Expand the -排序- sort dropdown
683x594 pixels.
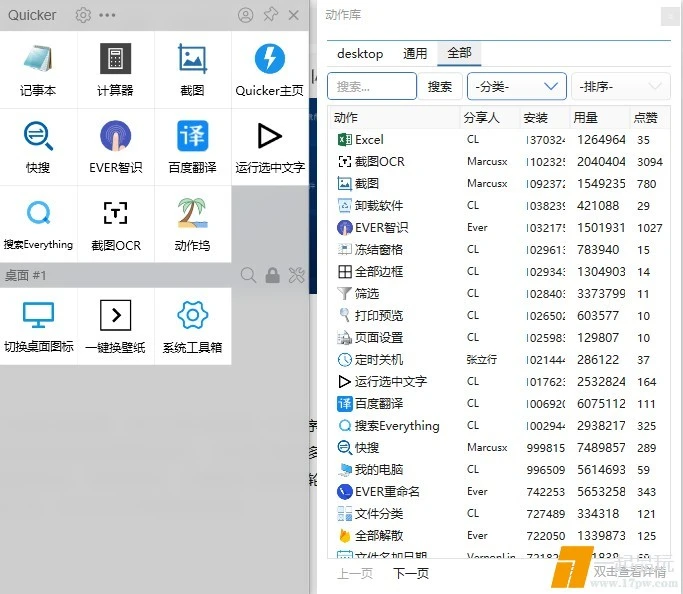[x=620, y=87]
